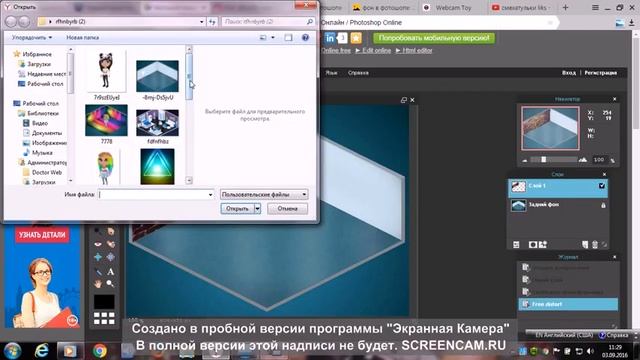
Task: Expand the file name history dropdown arrow
Action: pos(210,195)
